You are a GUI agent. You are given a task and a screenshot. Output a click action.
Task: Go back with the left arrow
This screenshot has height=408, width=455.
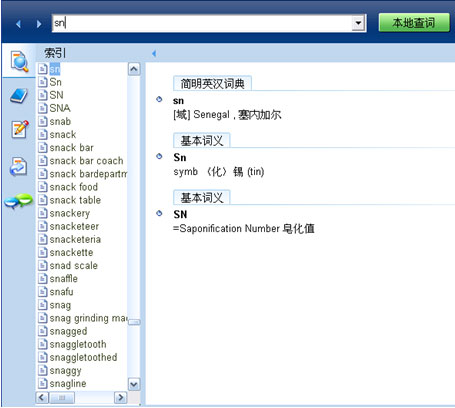tap(18, 24)
